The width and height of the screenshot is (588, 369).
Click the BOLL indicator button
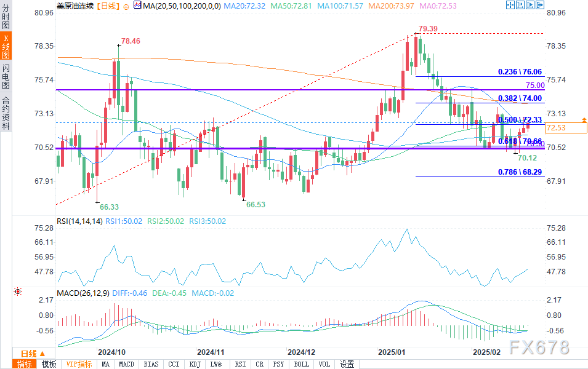(302, 364)
